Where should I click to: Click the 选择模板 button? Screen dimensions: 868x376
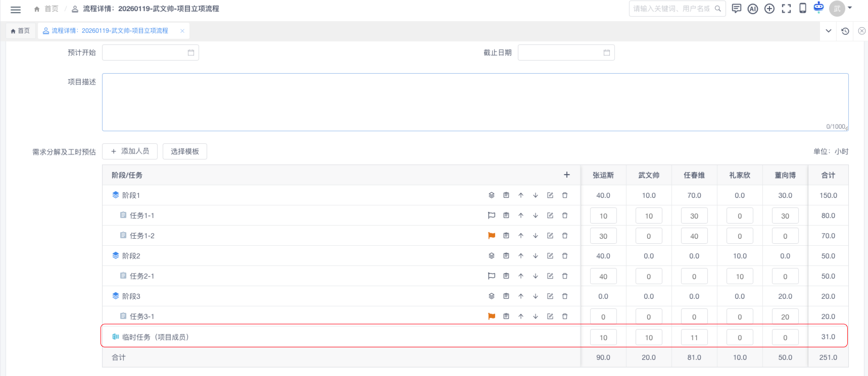185,151
